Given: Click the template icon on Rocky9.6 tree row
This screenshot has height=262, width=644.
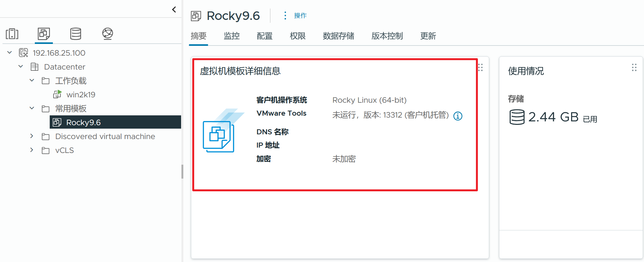Looking at the screenshot, I should point(57,122).
